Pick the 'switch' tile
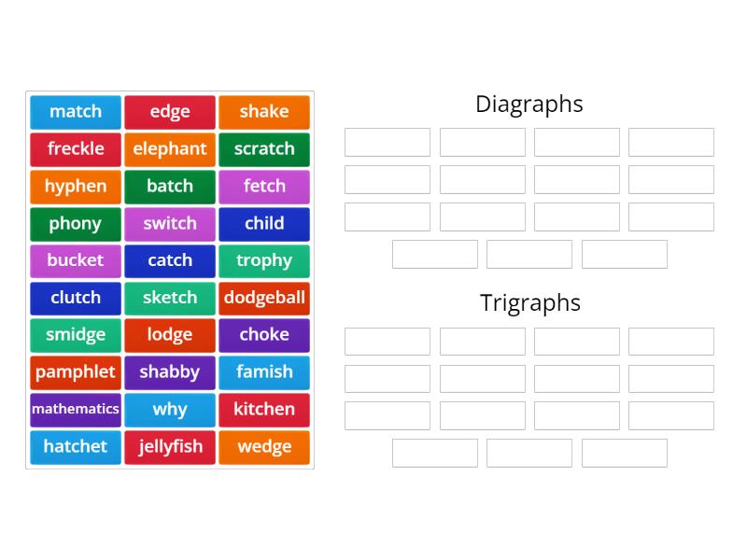Image resolution: width=747 pixels, height=560 pixels. 170,224
